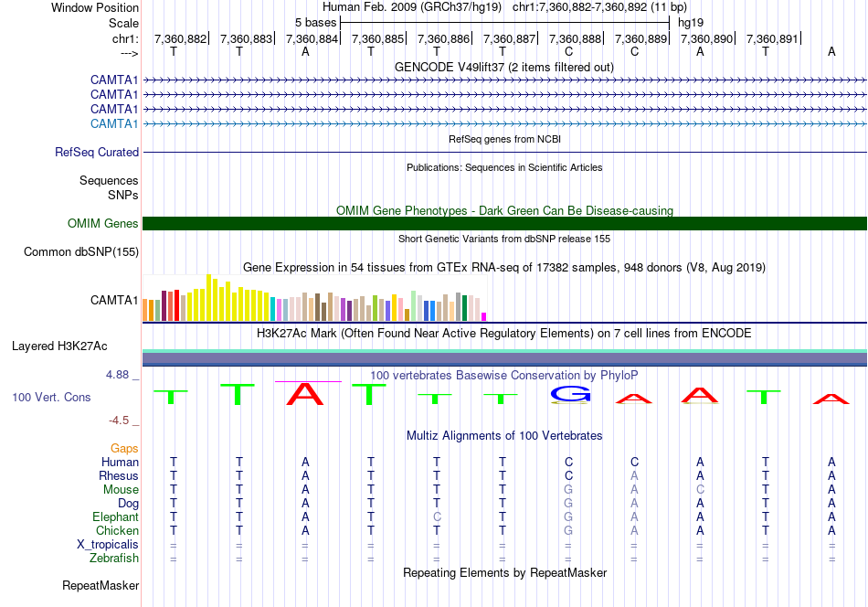This screenshot has height=607, width=868.
Task: Click the Window Position track label
Action: pyautogui.click(x=95, y=7)
